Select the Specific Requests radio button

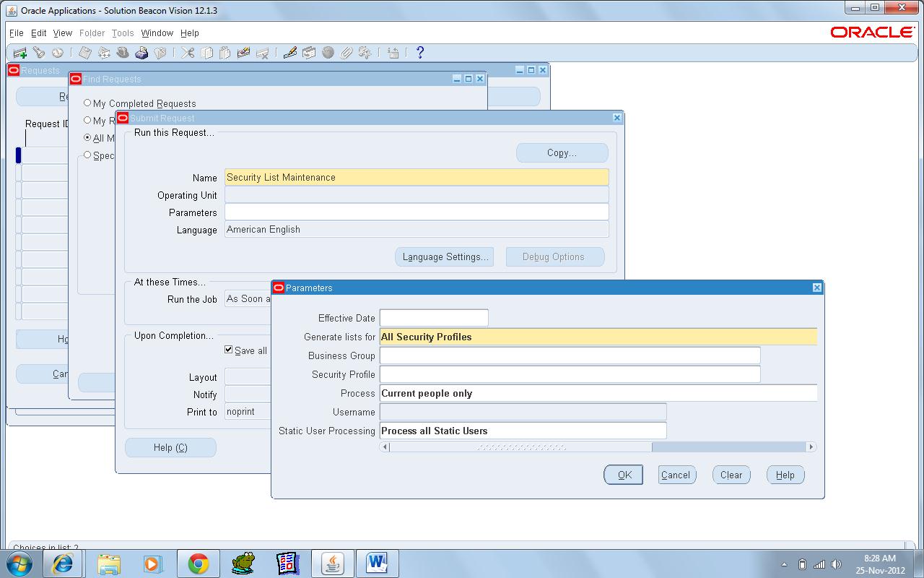click(87, 155)
